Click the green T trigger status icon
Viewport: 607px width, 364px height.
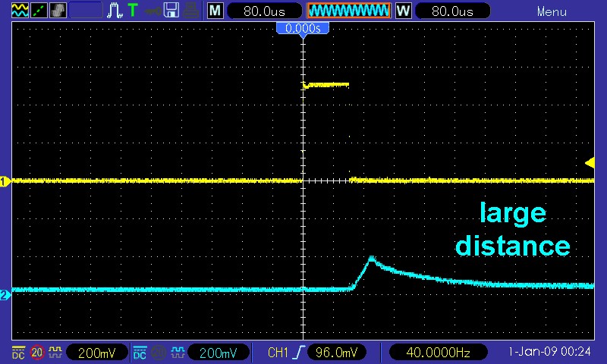[133, 11]
